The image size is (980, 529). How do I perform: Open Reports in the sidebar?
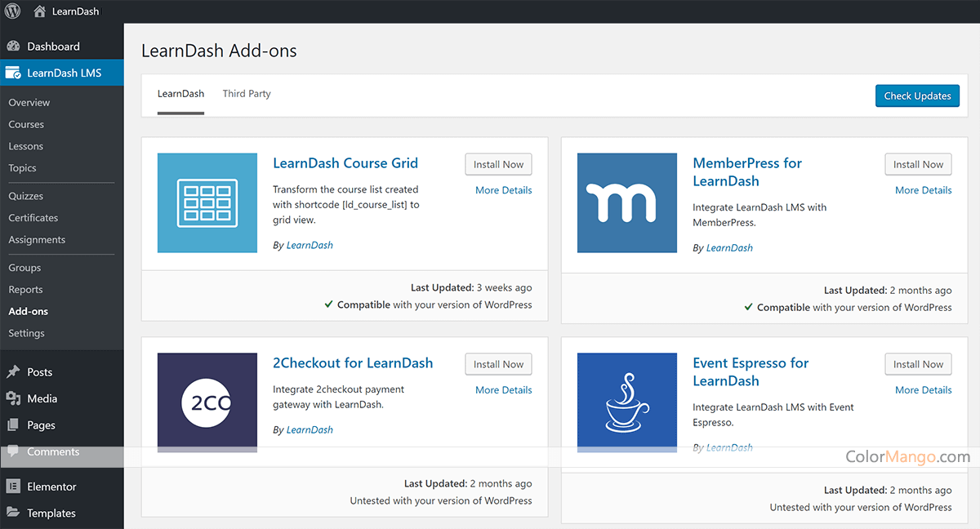click(25, 290)
